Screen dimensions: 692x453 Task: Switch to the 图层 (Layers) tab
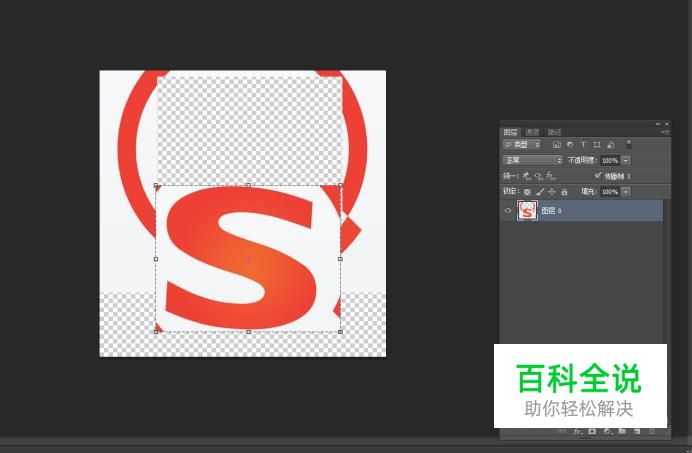[511, 132]
